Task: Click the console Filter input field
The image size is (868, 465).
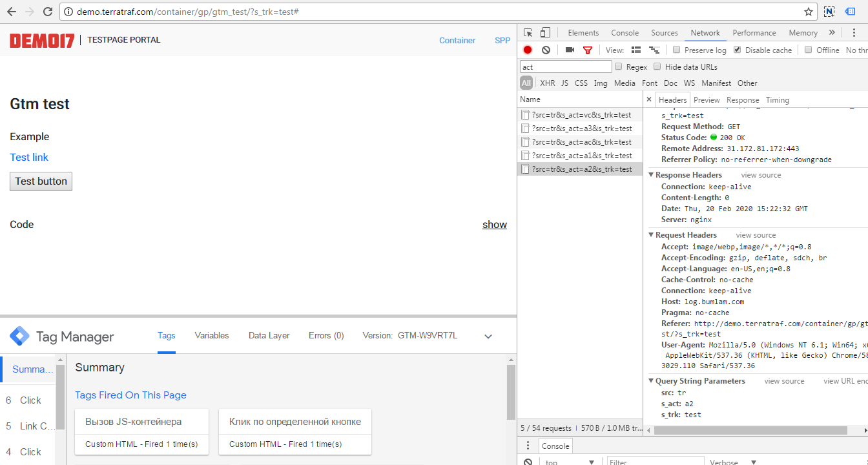Action: 656,462
